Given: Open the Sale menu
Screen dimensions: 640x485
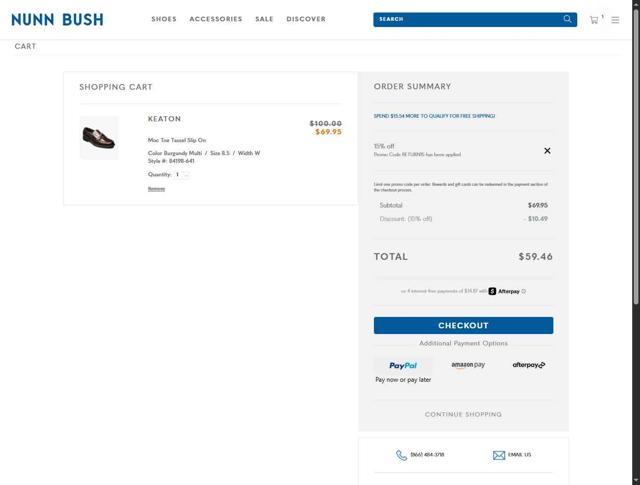Looking at the screenshot, I should coord(264,19).
